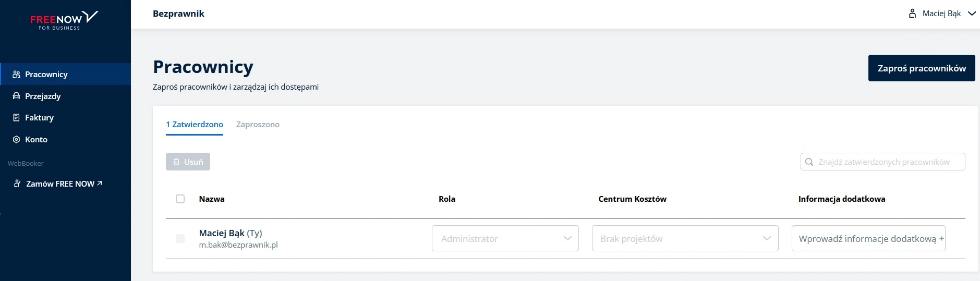Click the FREE NOW for Business logo
Image resolution: width=980 pixels, height=281 pixels.
tap(64, 20)
